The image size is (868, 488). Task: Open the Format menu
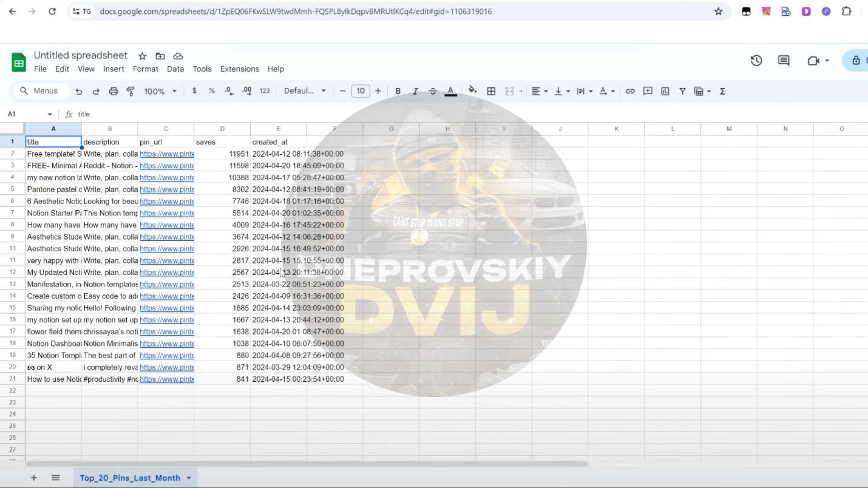[x=146, y=69]
